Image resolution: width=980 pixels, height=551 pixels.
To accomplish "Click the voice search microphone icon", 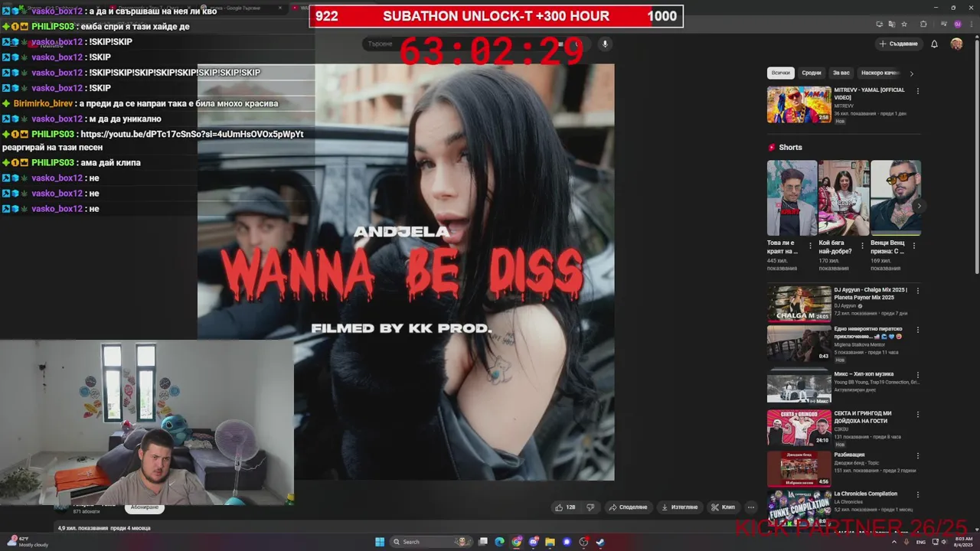I will (605, 44).
